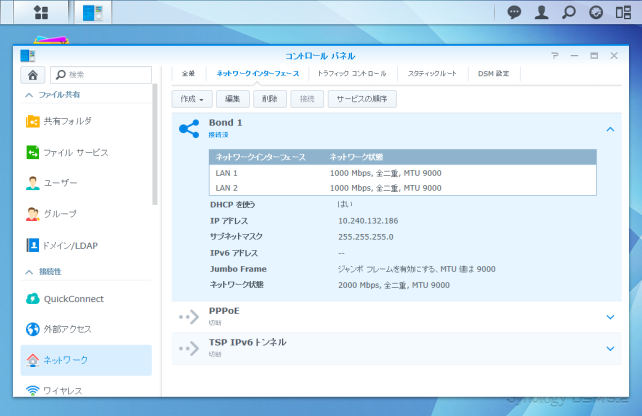Image resolution: width=642 pixels, height=416 pixels.
Task: Click 削除 button
Action: (270, 99)
